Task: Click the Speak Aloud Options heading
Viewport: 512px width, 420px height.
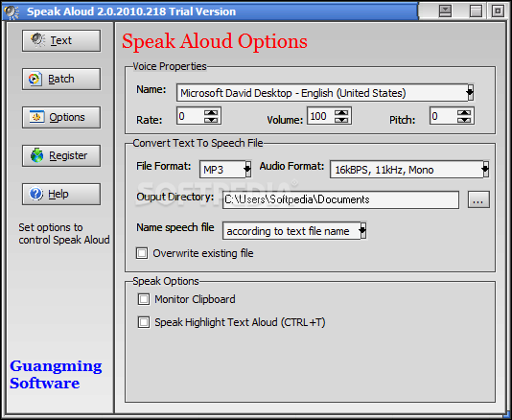Action: click(215, 42)
